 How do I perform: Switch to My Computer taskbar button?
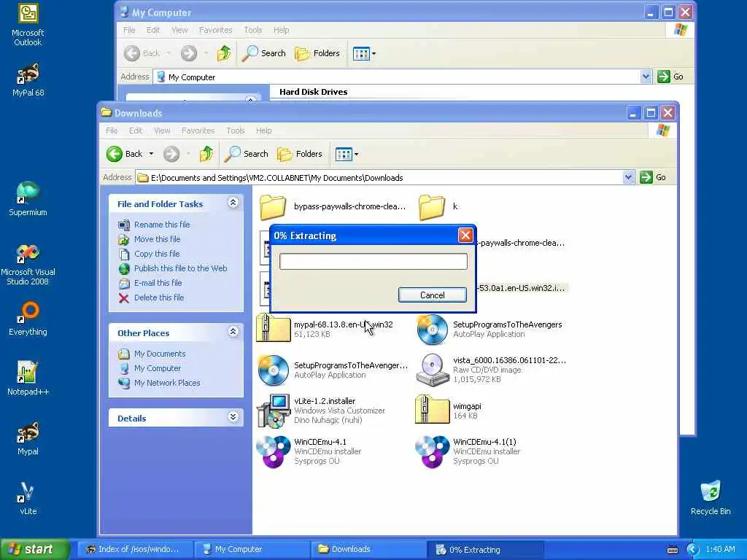[252, 549]
